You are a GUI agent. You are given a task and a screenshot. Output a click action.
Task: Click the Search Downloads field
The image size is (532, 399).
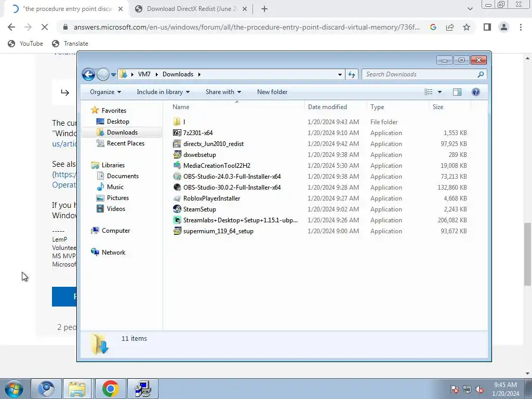(424, 74)
